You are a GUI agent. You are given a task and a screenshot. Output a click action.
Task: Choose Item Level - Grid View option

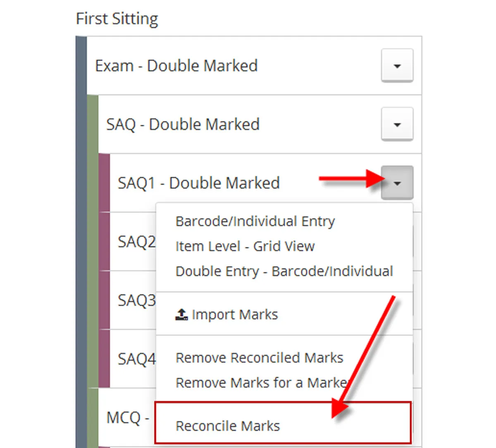245,247
